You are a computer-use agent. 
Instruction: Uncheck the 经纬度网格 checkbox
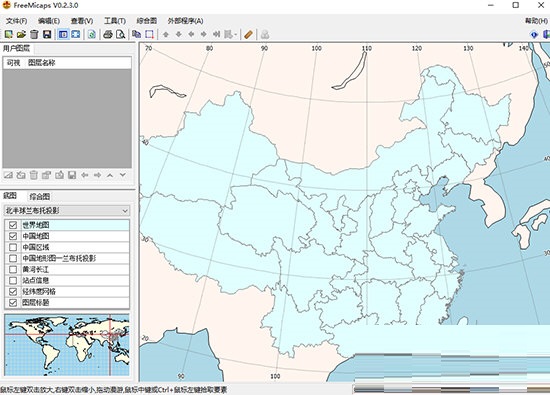point(13,292)
